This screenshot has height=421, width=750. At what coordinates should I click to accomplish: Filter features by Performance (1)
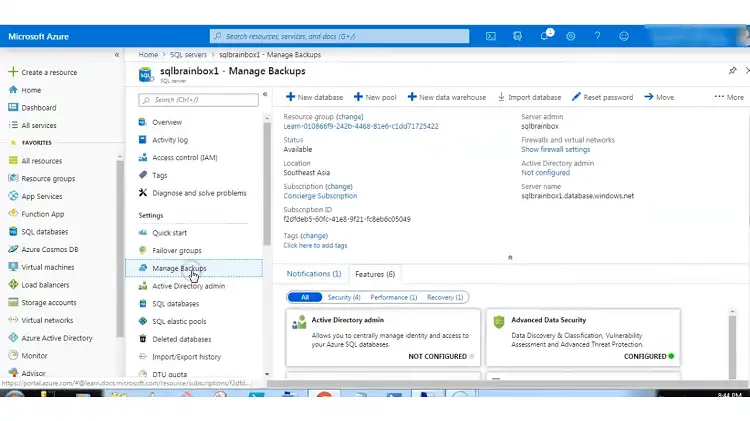click(x=394, y=297)
